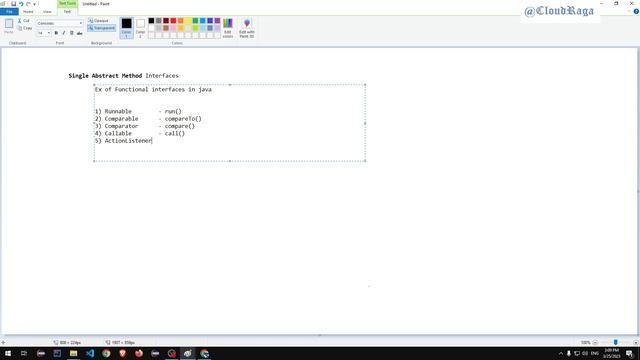This screenshot has width=640, height=360.
Task: Open the Windows notification center
Action: 629,353
